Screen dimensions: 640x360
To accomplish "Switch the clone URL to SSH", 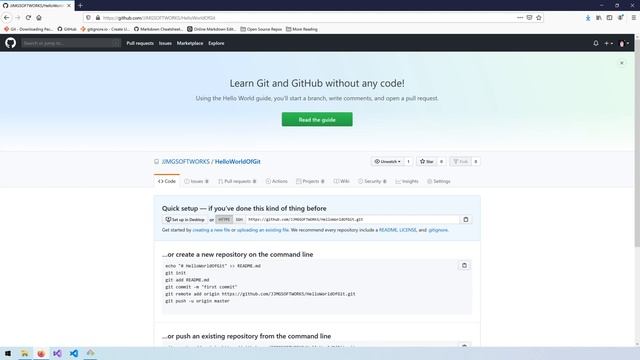I will 239,220.
